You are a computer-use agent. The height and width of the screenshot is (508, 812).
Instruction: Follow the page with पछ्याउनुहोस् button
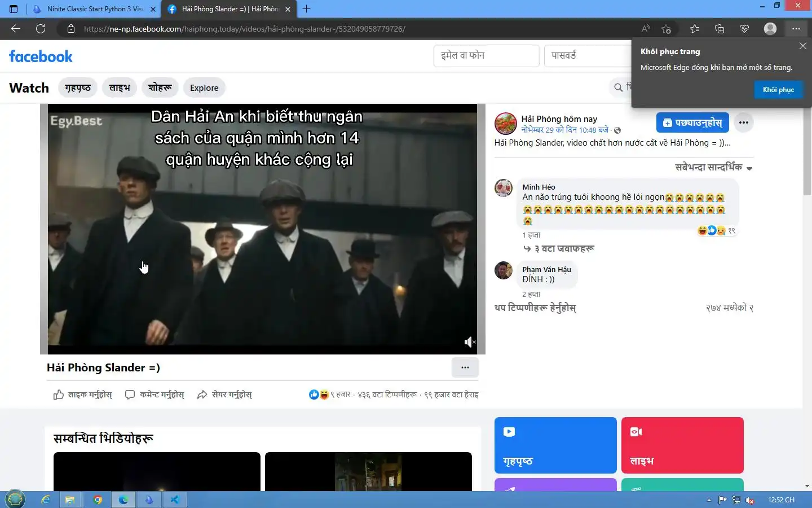tap(692, 122)
